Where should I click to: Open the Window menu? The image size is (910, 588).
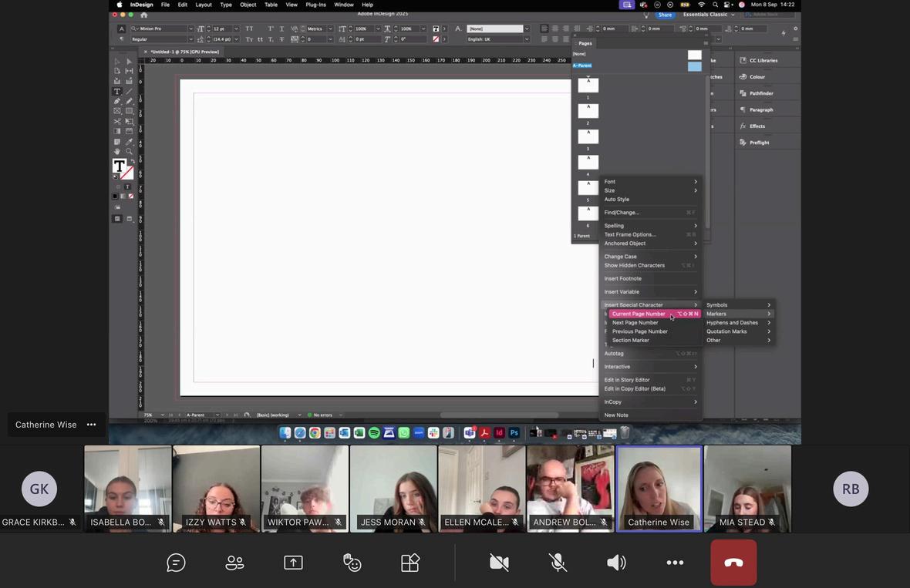point(344,5)
